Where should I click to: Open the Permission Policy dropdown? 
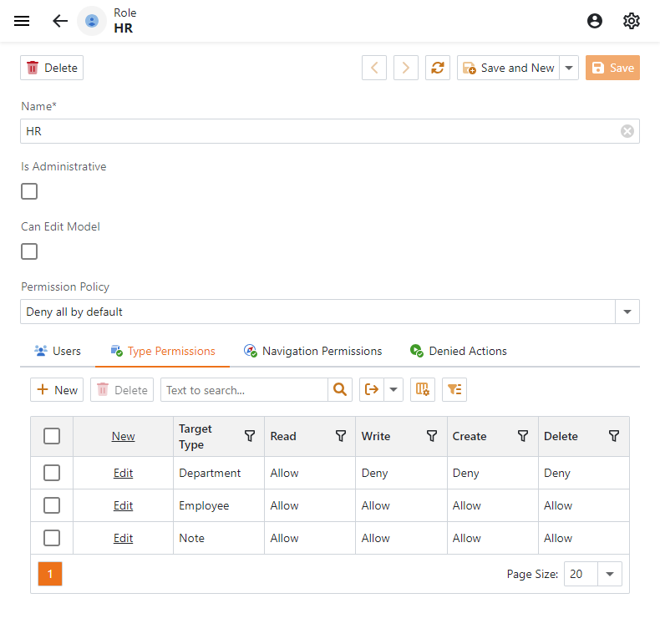click(x=627, y=312)
